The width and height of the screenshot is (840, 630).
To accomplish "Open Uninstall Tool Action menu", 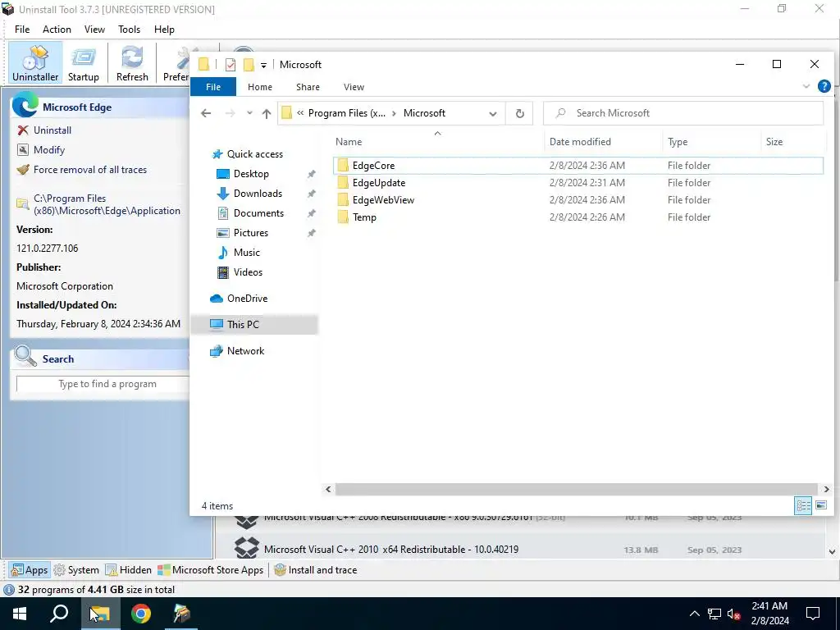I will 57,30.
